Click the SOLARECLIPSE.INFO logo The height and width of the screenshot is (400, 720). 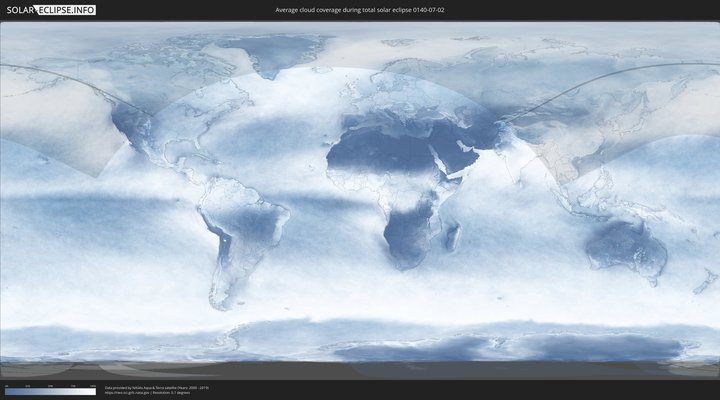coord(49,10)
